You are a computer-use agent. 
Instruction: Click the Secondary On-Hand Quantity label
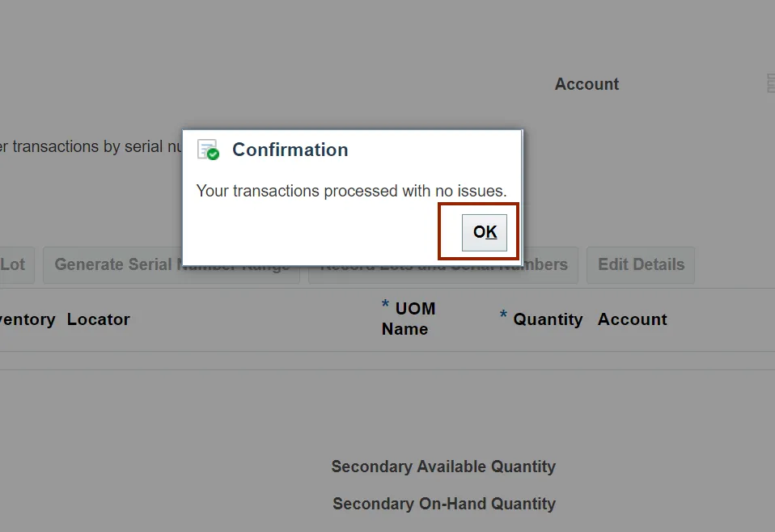(x=443, y=504)
